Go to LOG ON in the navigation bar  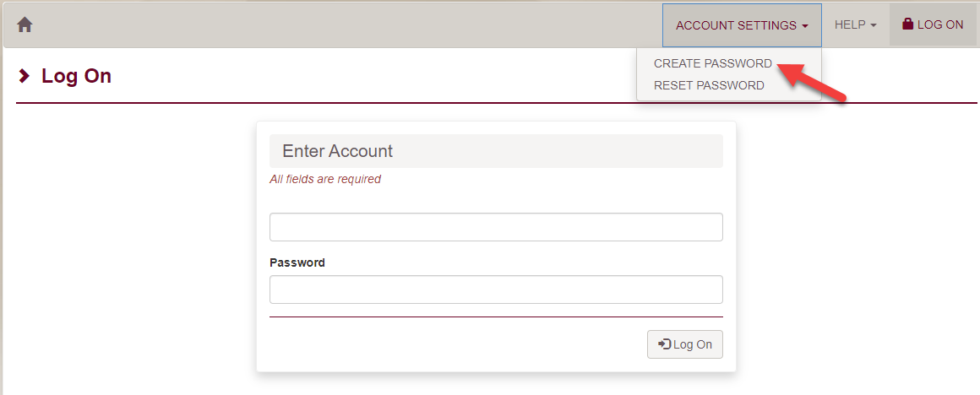(934, 25)
